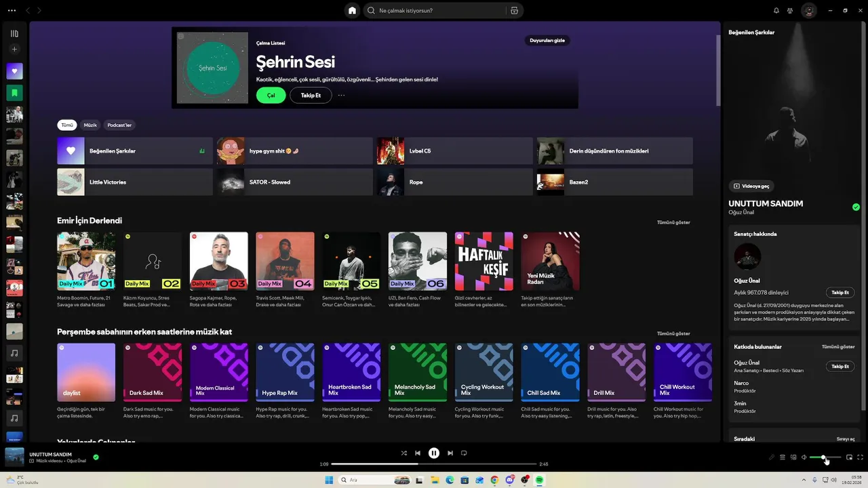This screenshot has height=488, width=868.
Task: Go to Spotify home page
Action: pyautogui.click(x=352, y=10)
